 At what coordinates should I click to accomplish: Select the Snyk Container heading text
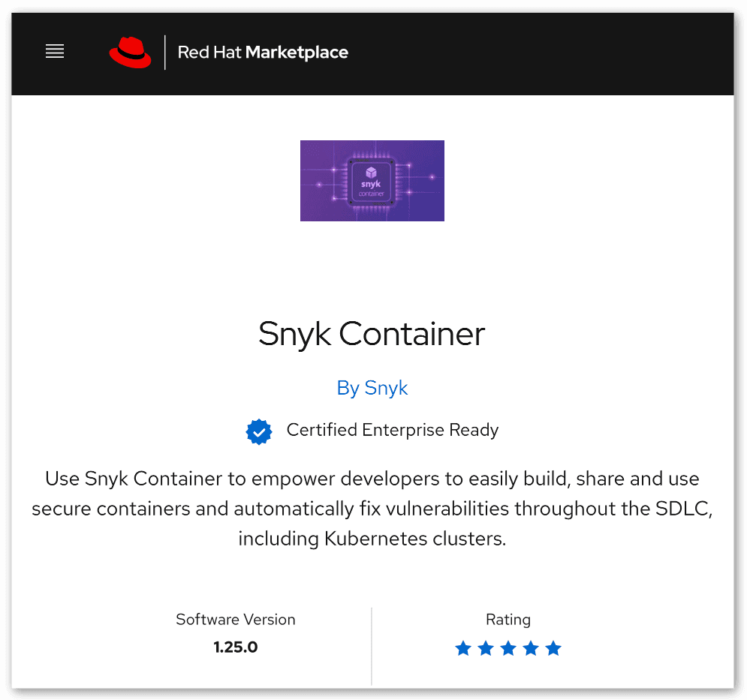[x=372, y=334]
